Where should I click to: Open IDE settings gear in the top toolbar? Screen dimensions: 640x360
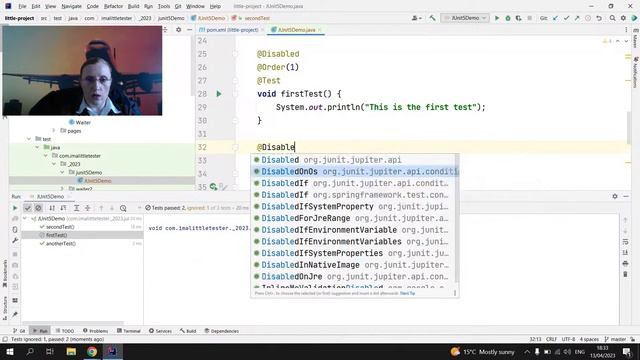pyautogui.click(x=623, y=18)
